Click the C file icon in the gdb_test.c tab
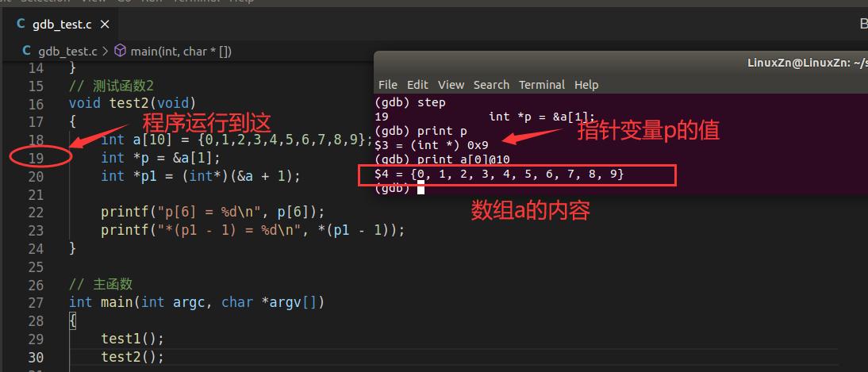868x372 pixels. coord(21,25)
